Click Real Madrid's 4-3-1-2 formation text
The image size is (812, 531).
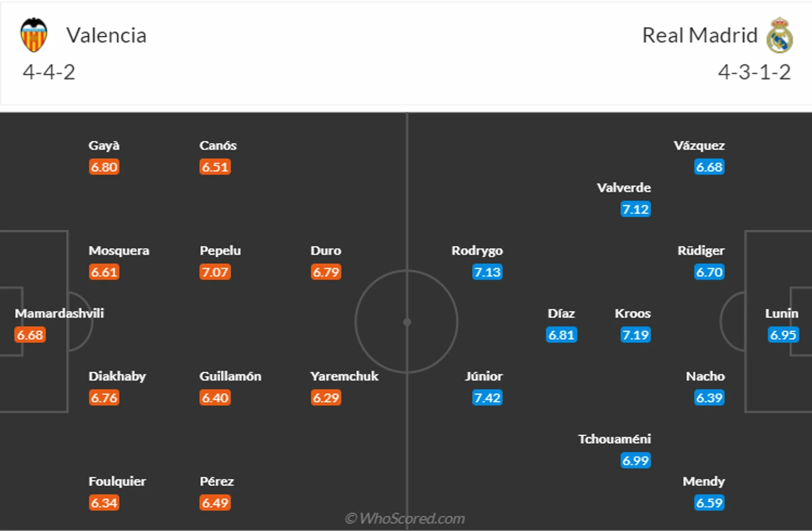coord(754,72)
